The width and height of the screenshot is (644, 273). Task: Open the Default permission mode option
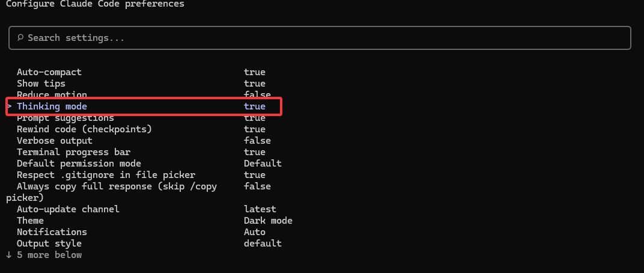point(79,164)
